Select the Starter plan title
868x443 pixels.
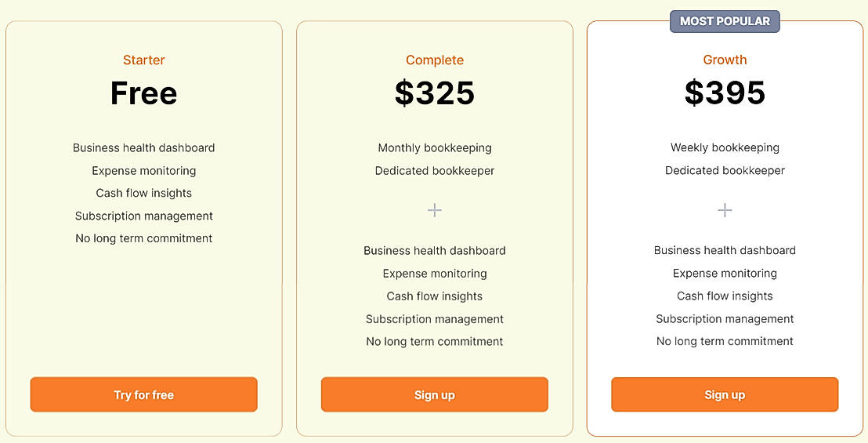pos(144,60)
